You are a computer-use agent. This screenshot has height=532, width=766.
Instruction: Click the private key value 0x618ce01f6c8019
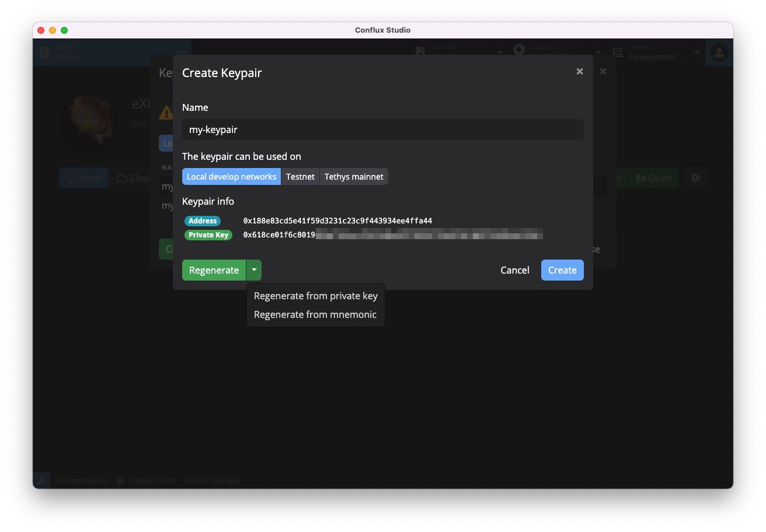[x=279, y=235]
